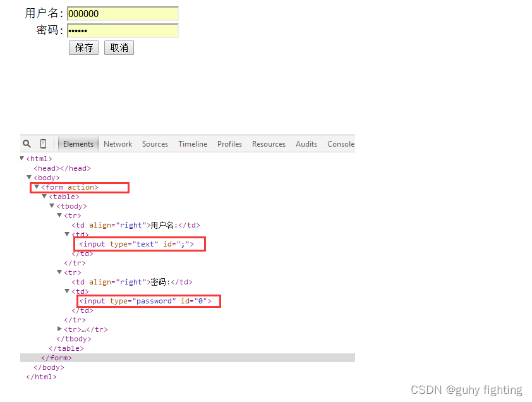
Task: Collapse the <td> containing the text input
Action: click(67, 234)
